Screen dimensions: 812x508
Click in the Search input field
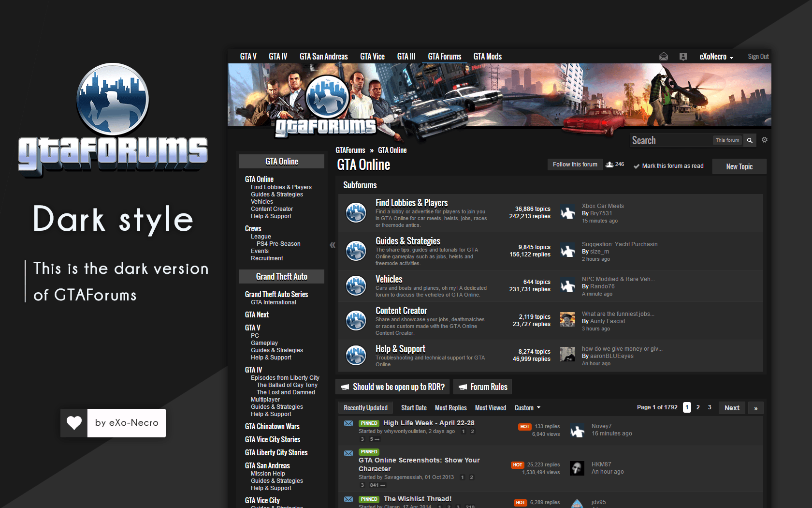[x=671, y=140]
